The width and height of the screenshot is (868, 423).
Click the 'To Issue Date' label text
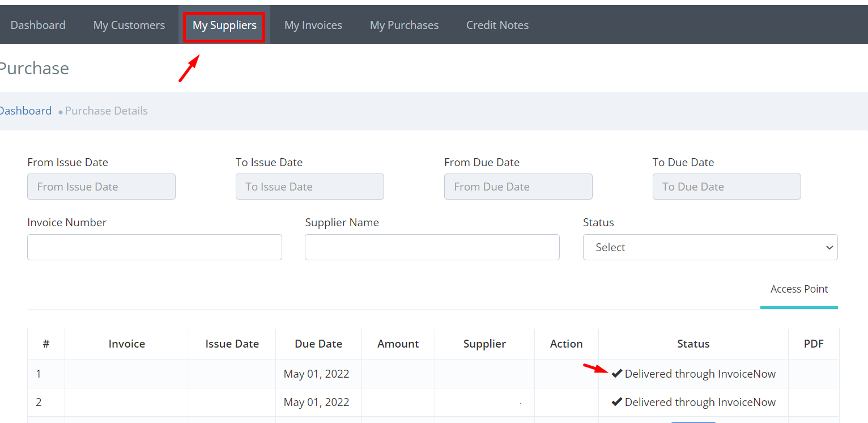click(269, 162)
